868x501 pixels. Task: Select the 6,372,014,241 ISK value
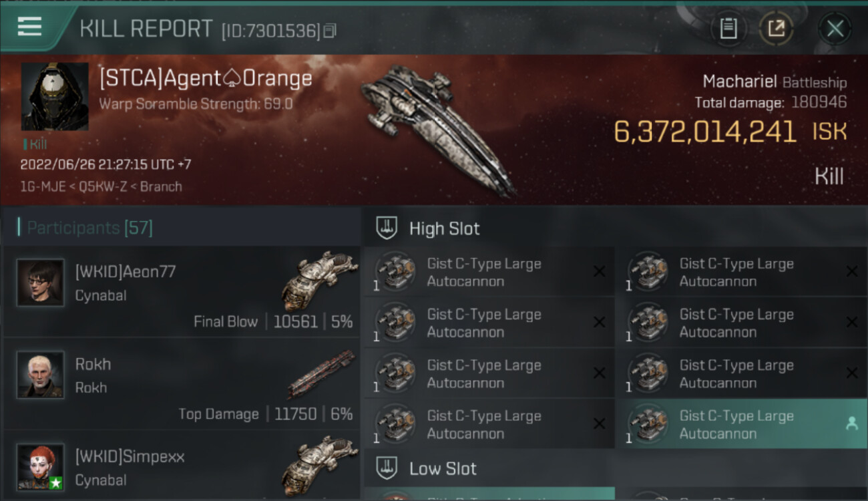[705, 132]
